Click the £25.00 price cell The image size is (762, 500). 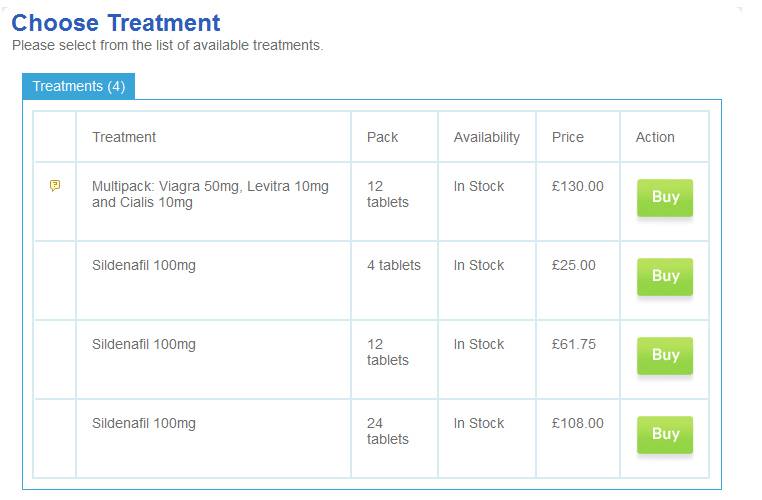pyautogui.click(x=573, y=265)
